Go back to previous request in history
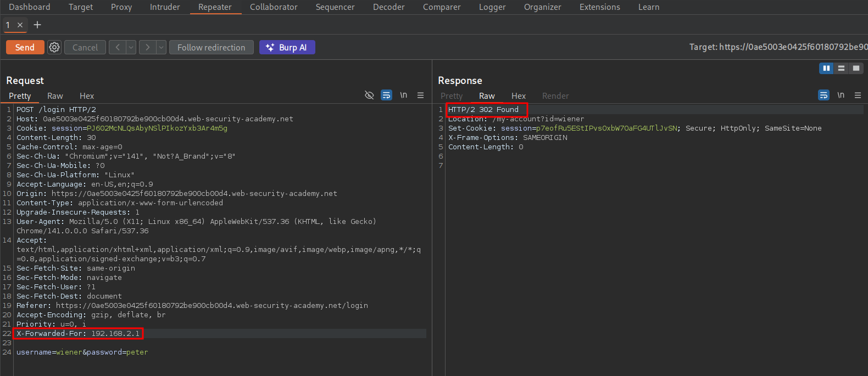This screenshot has height=376, width=868. (x=117, y=48)
